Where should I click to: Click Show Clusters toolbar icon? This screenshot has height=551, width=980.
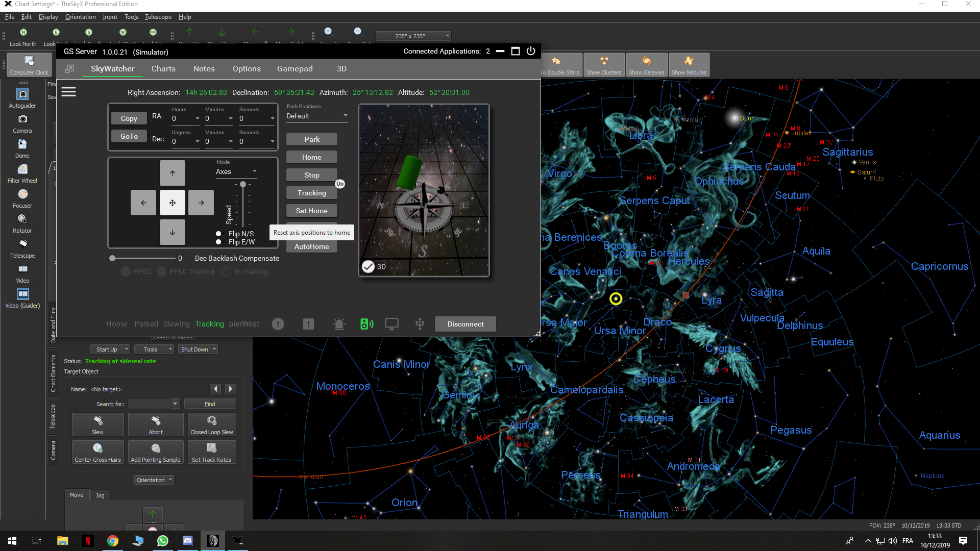click(x=604, y=65)
